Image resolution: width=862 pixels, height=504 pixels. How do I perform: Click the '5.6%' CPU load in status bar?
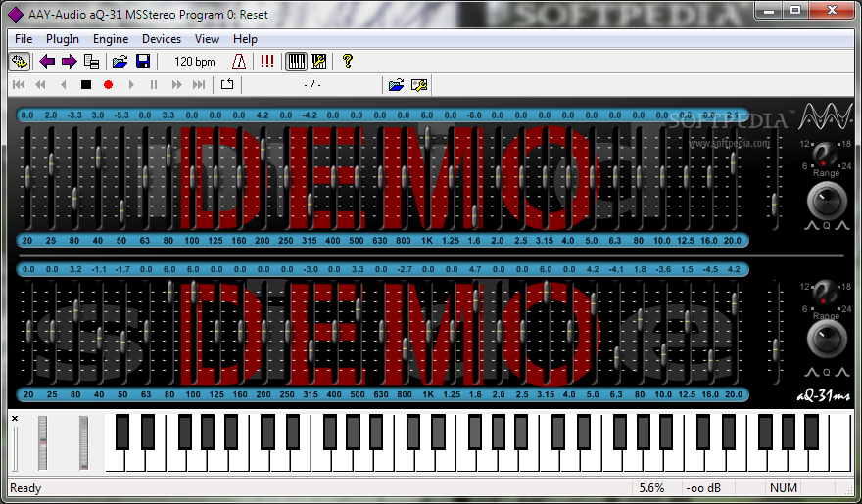tap(652, 488)
